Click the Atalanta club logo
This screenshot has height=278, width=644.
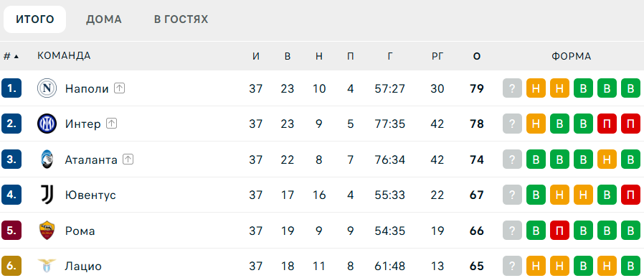click(47, 159)
